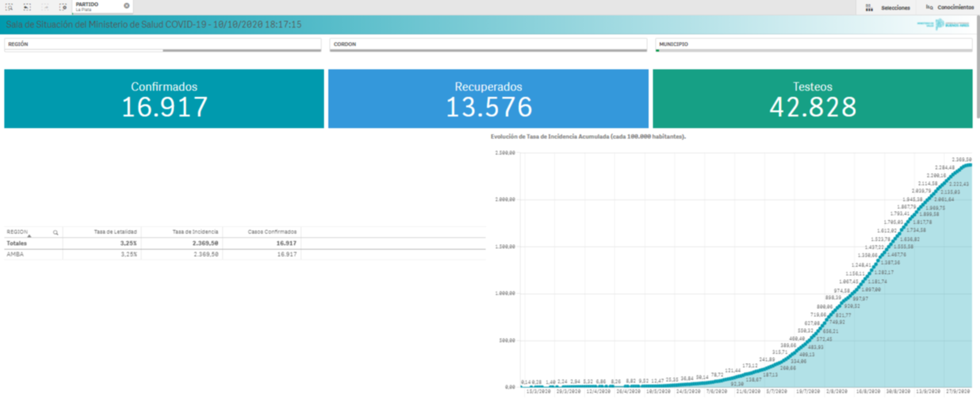Click AMBA's 2.369,50 incidencia value
Screen dimensions: 980x401
[206, 254]
